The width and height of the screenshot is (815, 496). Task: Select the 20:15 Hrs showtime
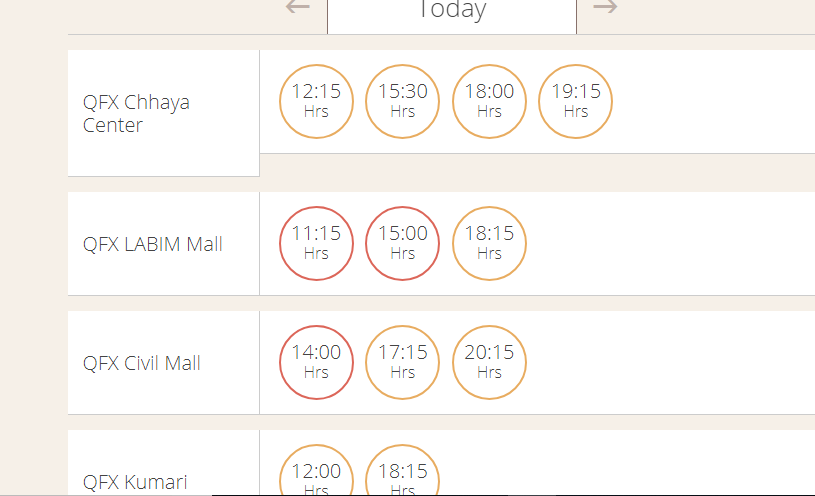coord(489,362)
